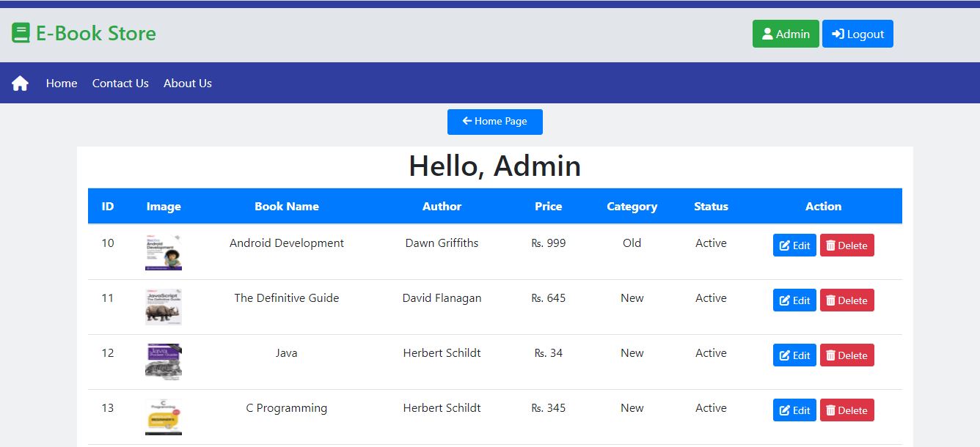Delete the Android Development book
Viewport: 980px width, 447px height.
click(x=846, y=245)
